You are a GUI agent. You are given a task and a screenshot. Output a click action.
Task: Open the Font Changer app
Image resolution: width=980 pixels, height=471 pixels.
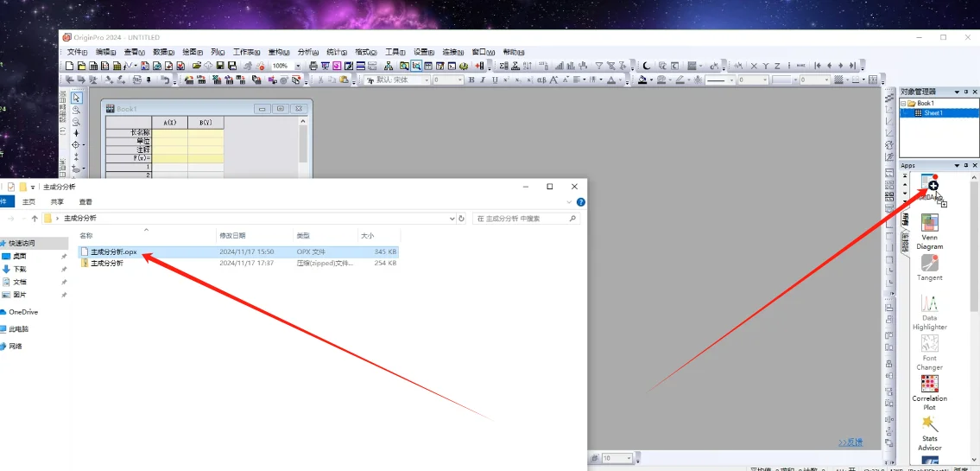click(x=929, y=353)
